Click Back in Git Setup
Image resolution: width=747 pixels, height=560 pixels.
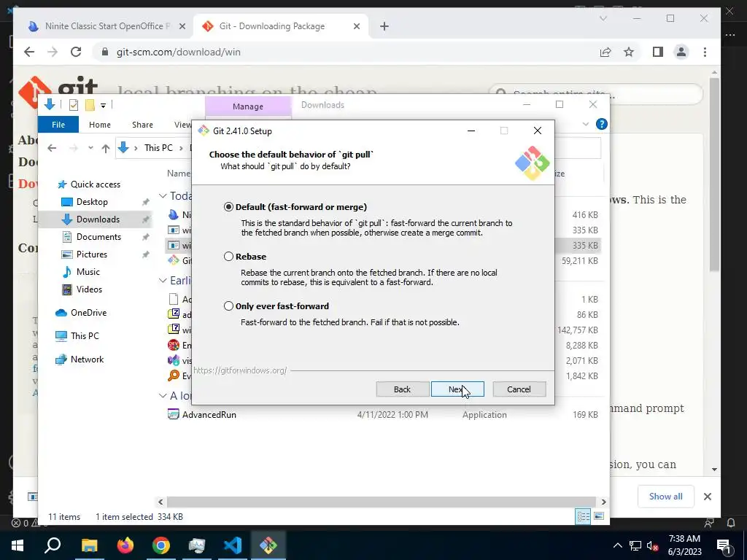[402, 389]
